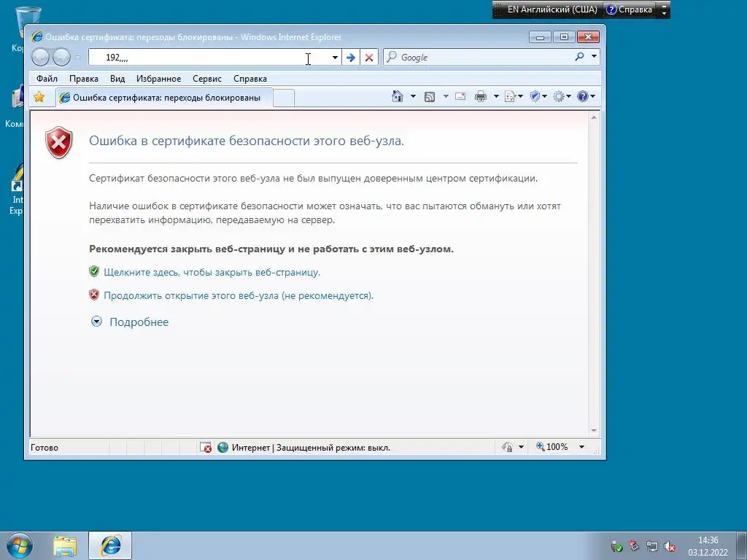This screenshot has height=560, width=747.
Task: Expand the Print options dropdown arrow
Action: pyautogui.click(x=496, y=96)
